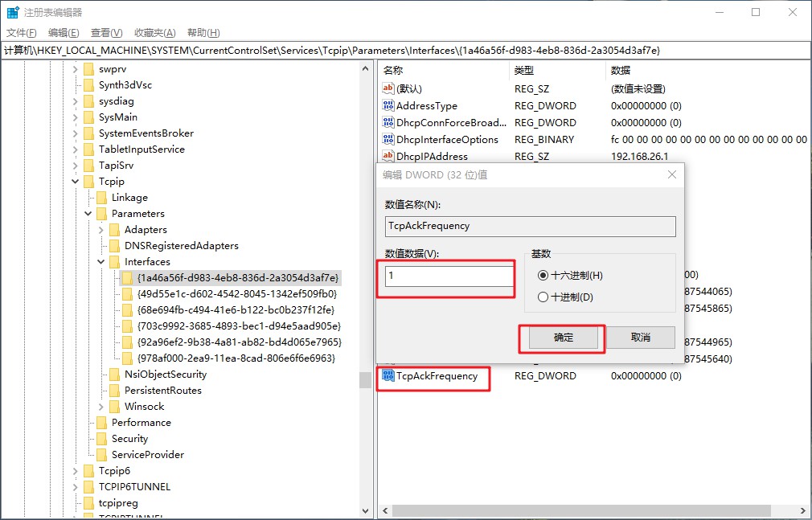This screenshot has width=812, height=520.
Task: Click the 取消 button
Action: [641, 338]
